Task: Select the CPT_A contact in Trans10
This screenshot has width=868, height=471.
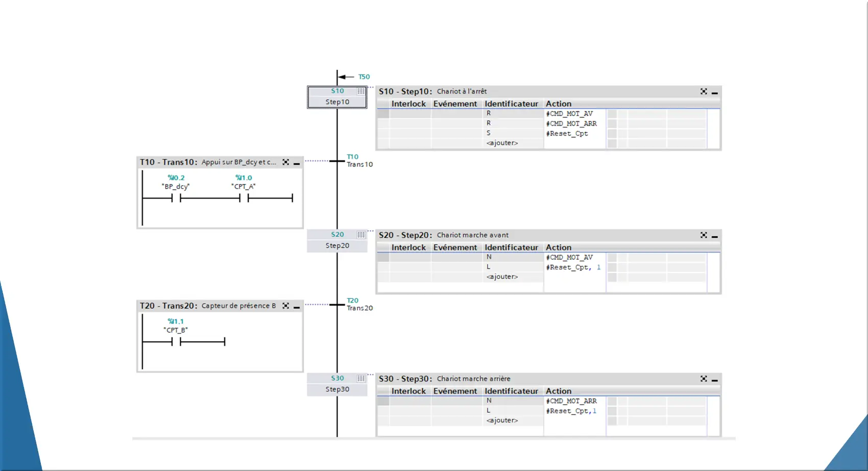Action: [244, 197]
